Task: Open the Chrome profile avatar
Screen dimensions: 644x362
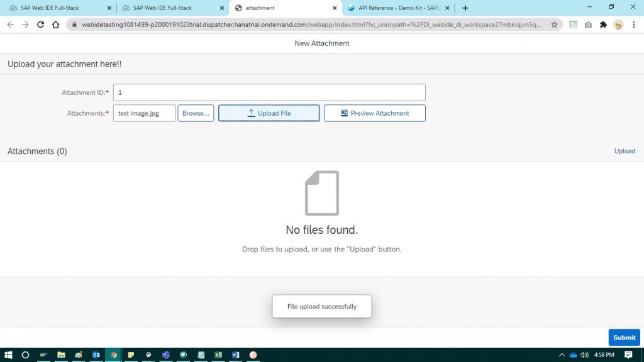Action: [x=619, y=25]
